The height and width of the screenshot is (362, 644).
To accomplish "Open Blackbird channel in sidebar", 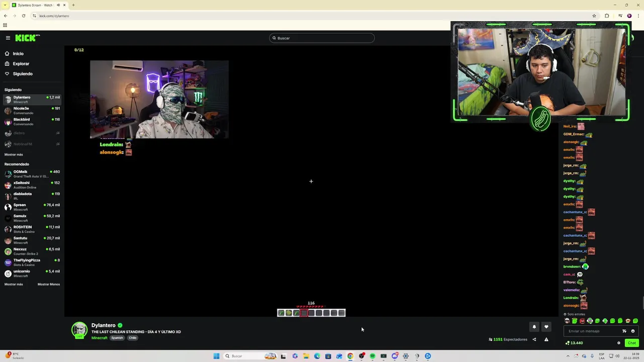I will pos(32,122).
